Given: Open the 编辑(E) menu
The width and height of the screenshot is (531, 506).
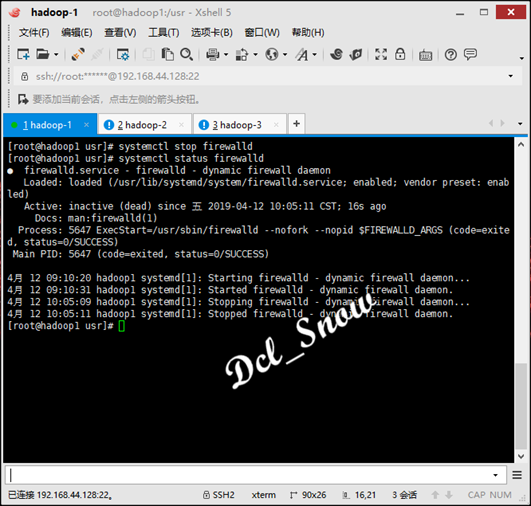Looking at the screenshot, I should pyautogui.click(x=77, y=33).
